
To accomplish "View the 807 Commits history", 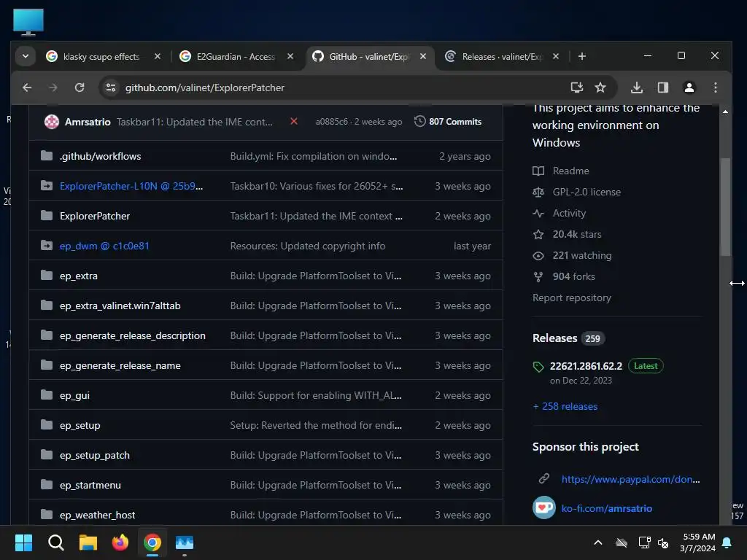I will point(448,122).
